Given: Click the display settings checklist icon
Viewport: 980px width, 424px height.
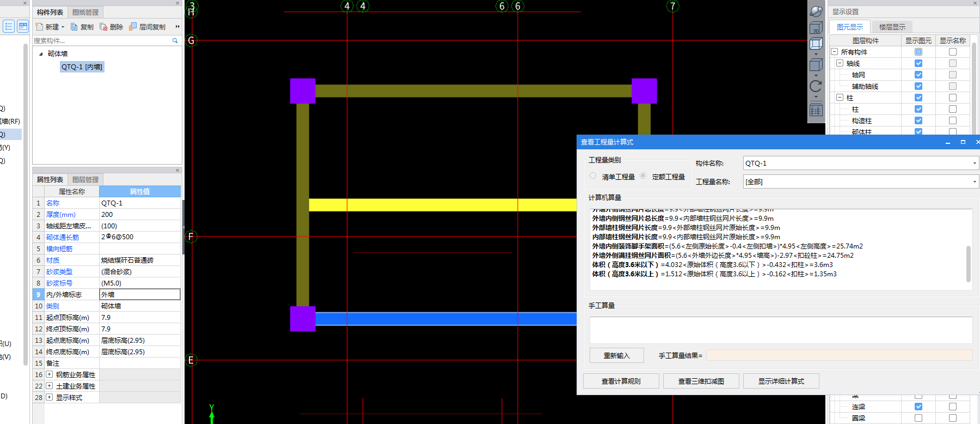Looking at the screenshot, I should 816,111.
